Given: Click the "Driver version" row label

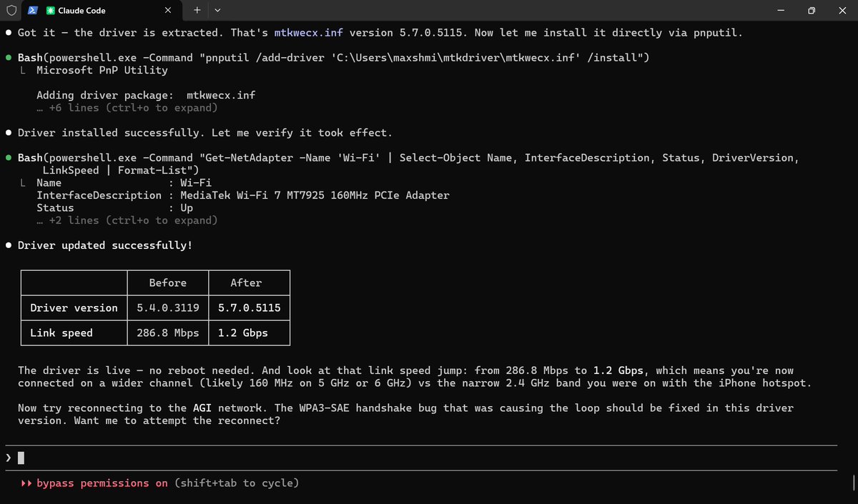Looking at the screenshot, I should (74, 308).
